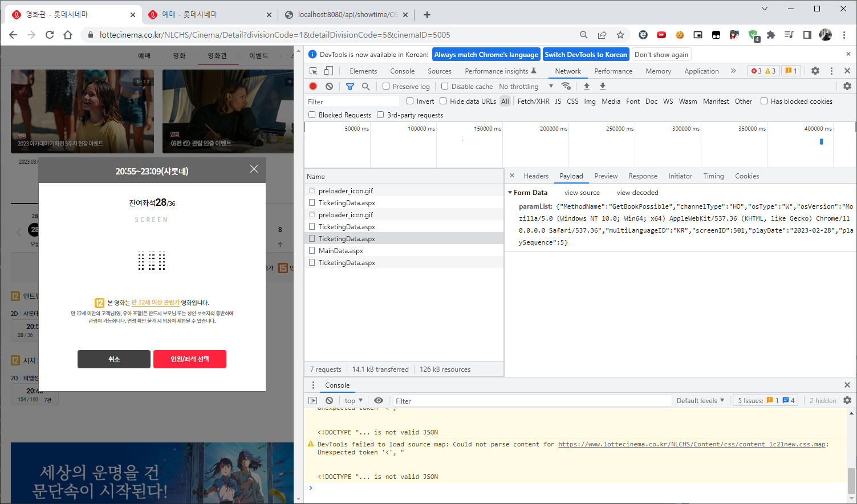Select the inspect element picker icon
Screen dimensions: 857x504
click(x=313, y=71)
